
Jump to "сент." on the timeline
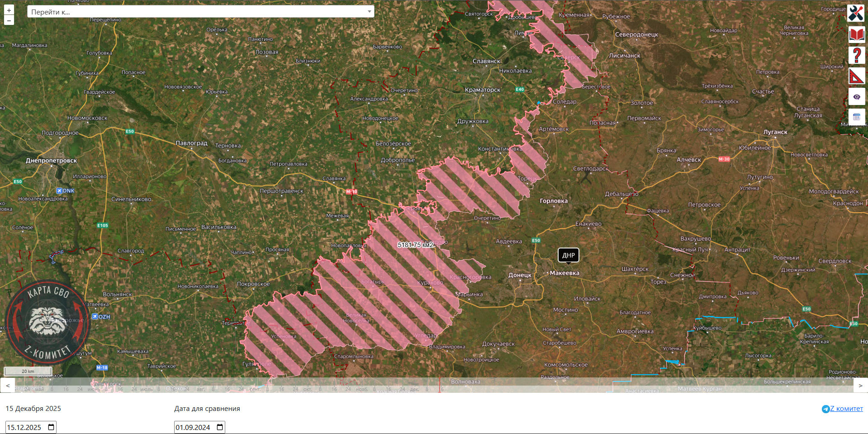pyautogui.click(x=255, y=389)
